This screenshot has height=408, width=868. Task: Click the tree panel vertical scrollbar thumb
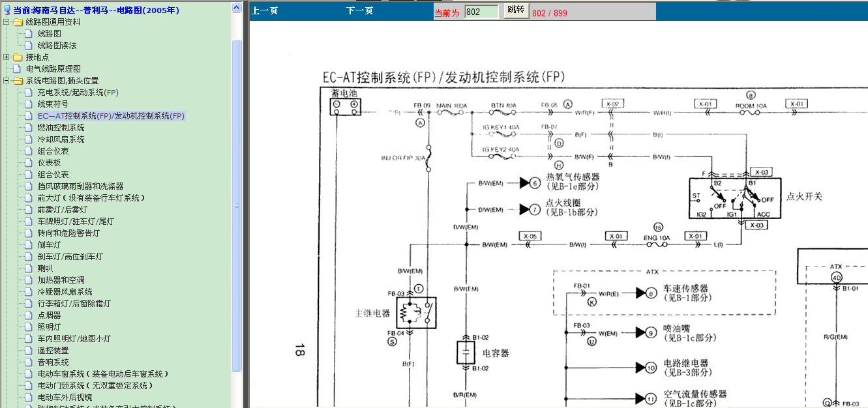coord(237,205)
